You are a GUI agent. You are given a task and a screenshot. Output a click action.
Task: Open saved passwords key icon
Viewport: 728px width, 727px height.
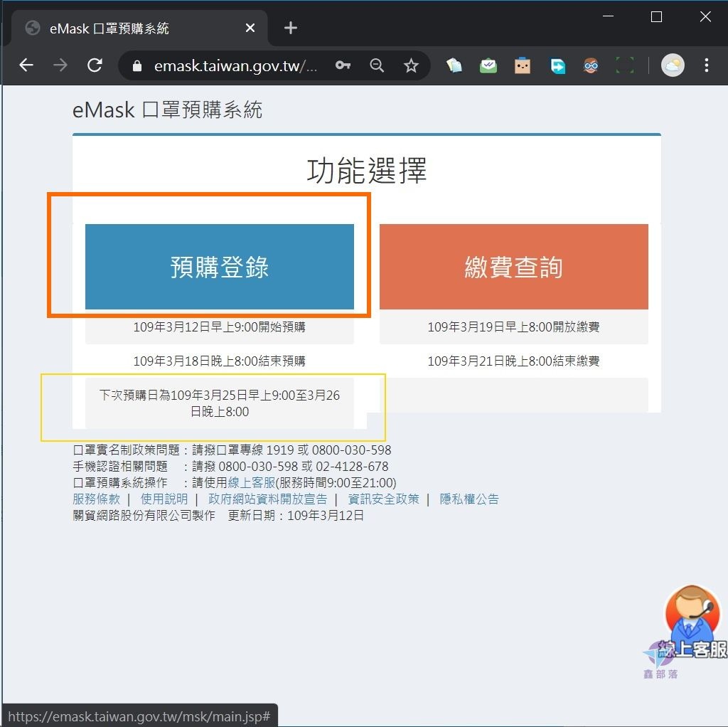[343, 65]
